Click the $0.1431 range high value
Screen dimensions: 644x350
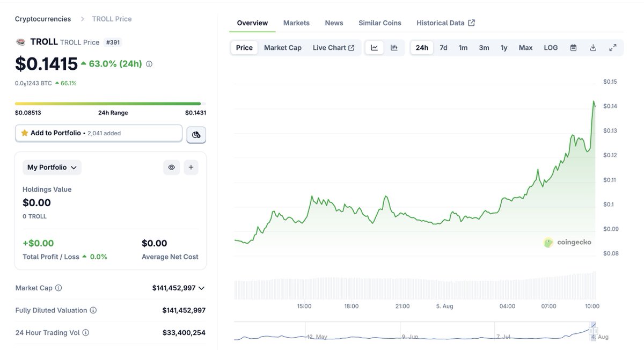click(x=195, y=113)
